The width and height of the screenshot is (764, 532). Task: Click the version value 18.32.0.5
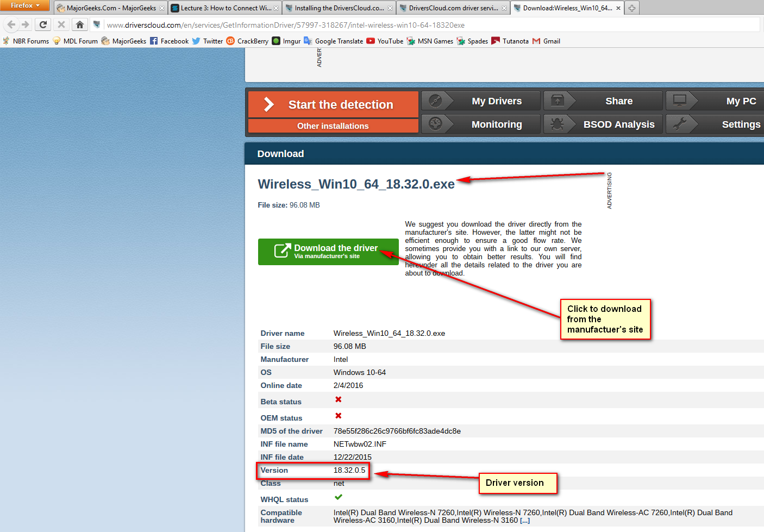click(349, 470)
